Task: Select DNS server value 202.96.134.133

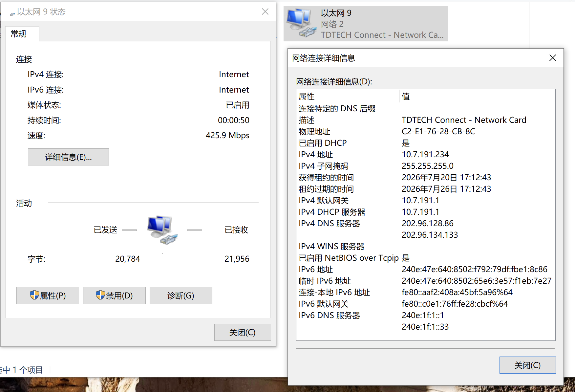Action: tap(430, 235)
